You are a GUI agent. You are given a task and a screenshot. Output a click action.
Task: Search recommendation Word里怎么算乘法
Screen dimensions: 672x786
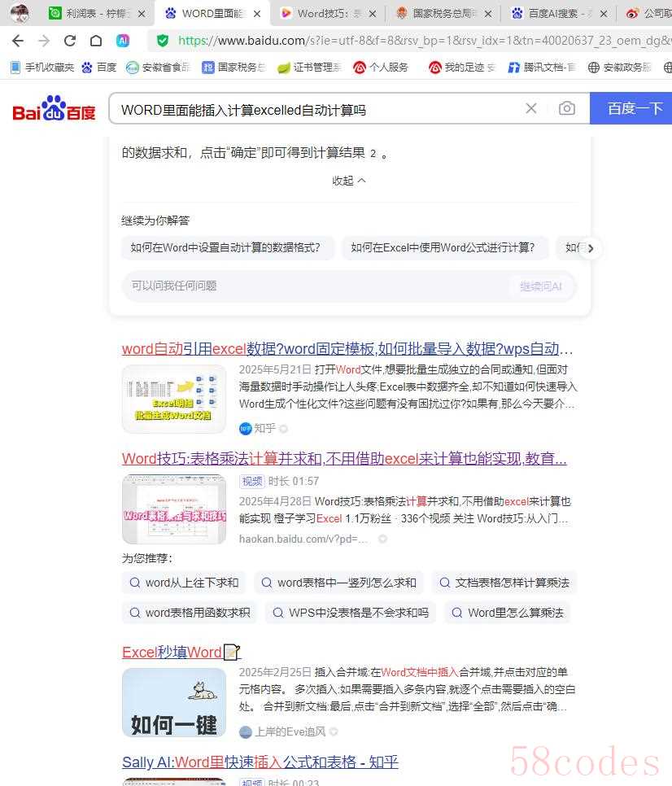coord(507,613)
